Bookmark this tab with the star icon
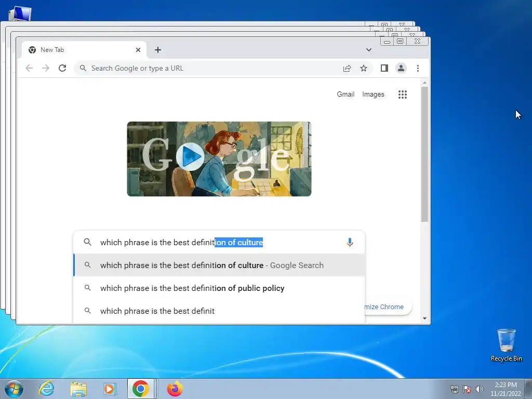532x399 pixels. coord(364,68)
